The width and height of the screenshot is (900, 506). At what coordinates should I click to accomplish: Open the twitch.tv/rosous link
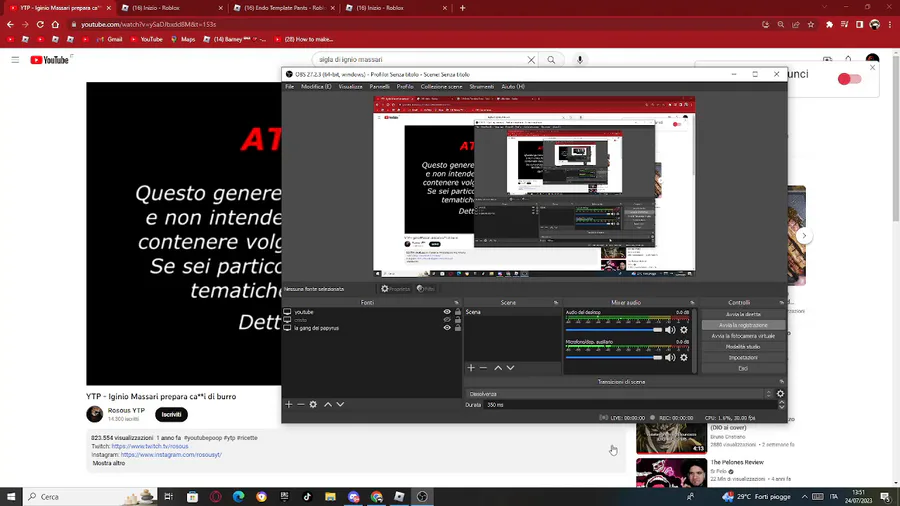pyautogui.click(x=150, y=446)
